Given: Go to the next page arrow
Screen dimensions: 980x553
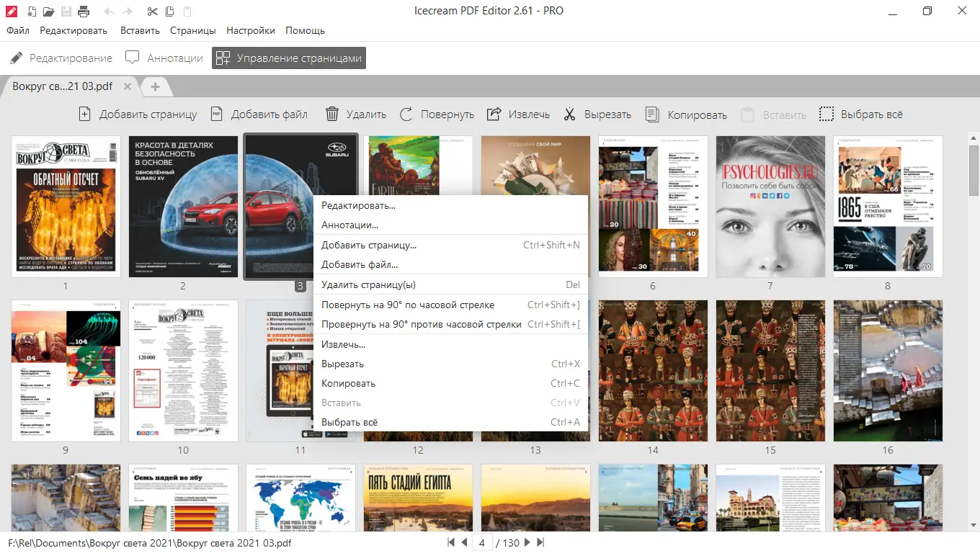Looking at the screenshot, I should pos(527,542).
